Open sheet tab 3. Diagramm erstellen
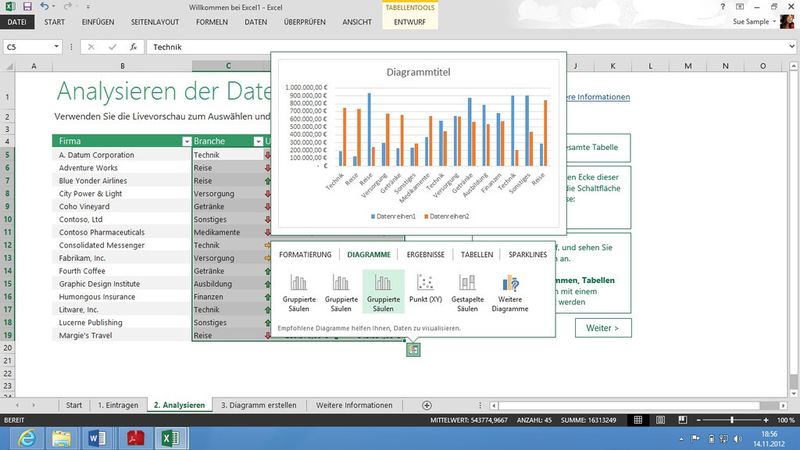This screenshot has height=450, width=800. (x=258, y=405)
